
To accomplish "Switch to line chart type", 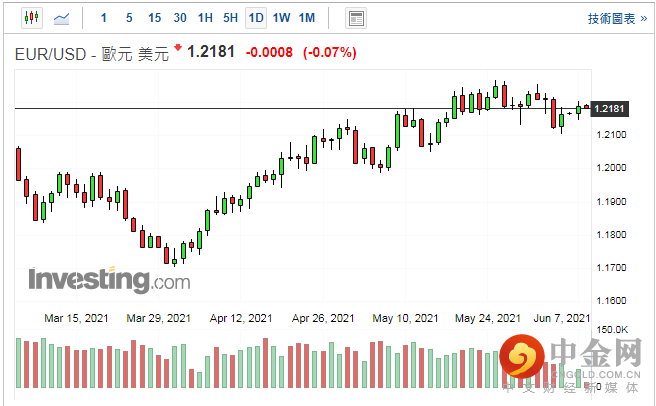I will [61, 18].
